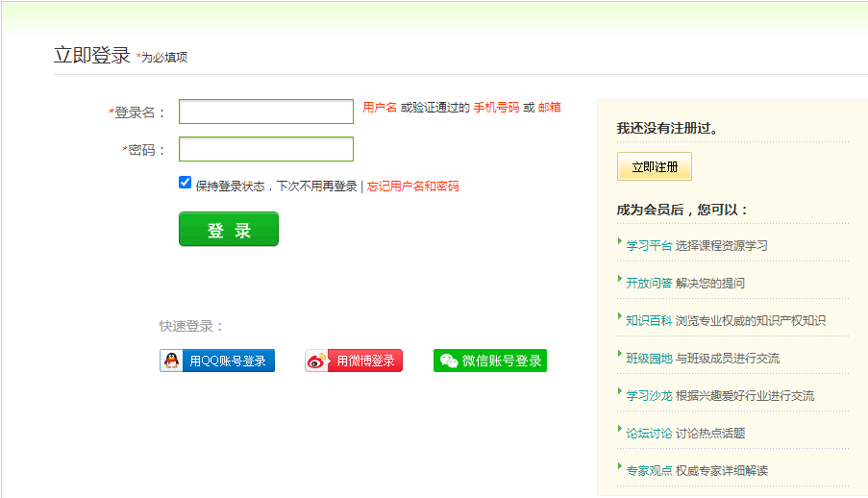
Task: Click the 密码 input field
Action: 266,149
